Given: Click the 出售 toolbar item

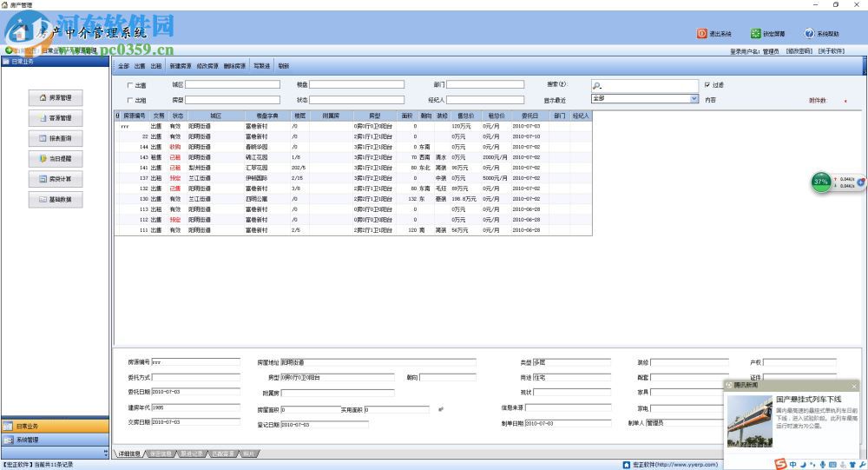Looking at the screenshot, I should (x=140, y=66).
